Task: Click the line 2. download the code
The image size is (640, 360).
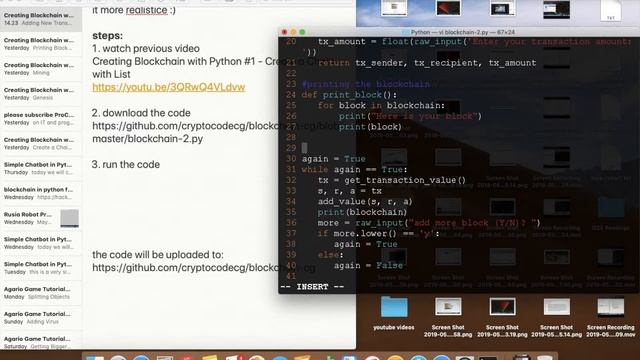Action: [141, 113]
